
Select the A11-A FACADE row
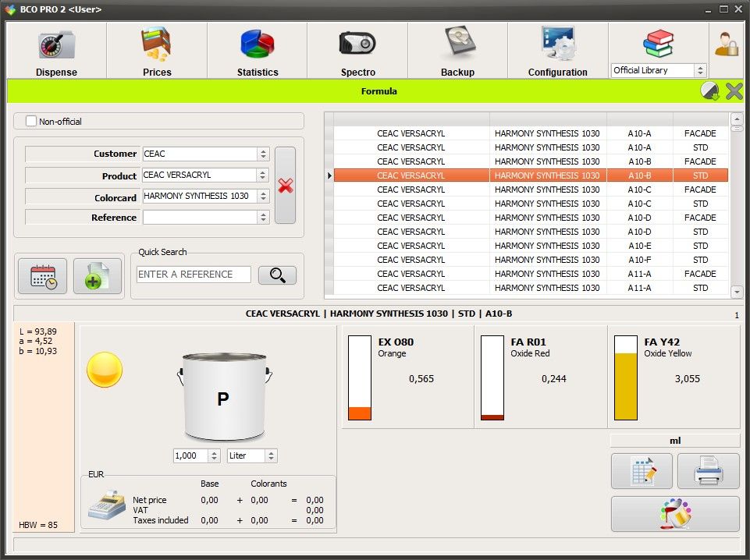click(x=531, y=274)
